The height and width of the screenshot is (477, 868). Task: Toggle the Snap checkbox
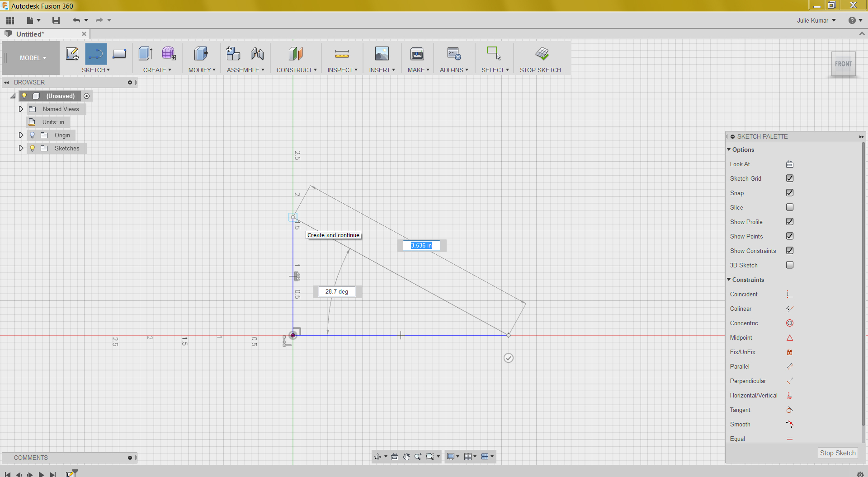(790, 193)
